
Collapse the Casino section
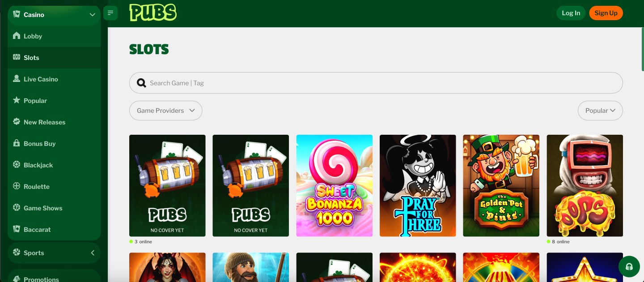[x=92, y=15]
